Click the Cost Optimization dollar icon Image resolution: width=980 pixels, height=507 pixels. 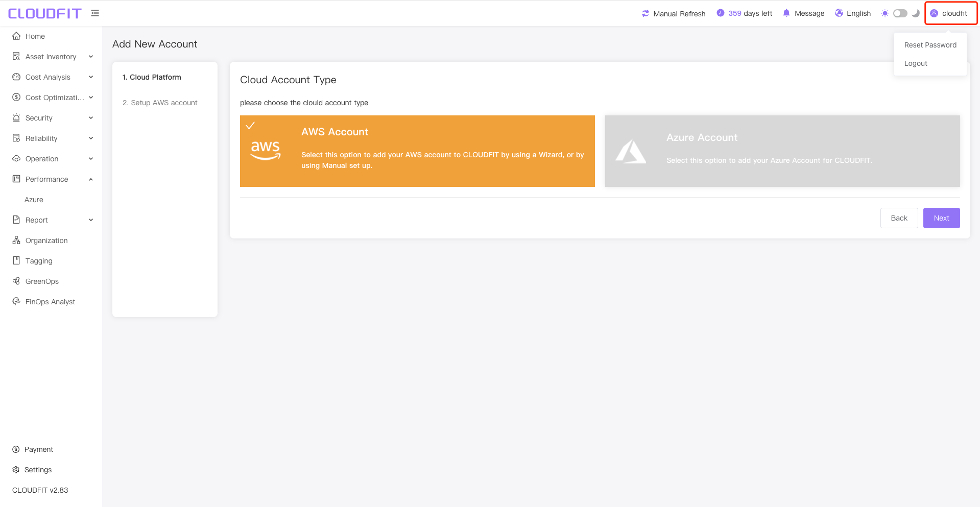tap(16, 98)
